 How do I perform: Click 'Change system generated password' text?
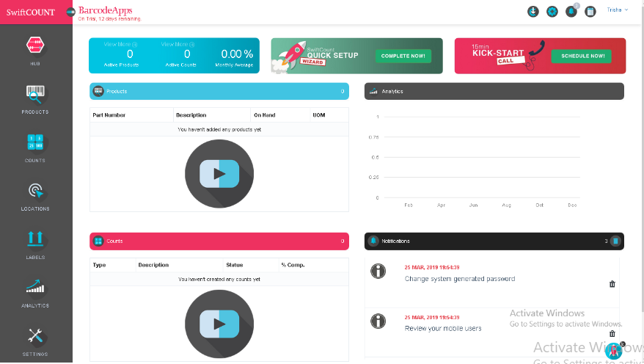coord(460,279)
